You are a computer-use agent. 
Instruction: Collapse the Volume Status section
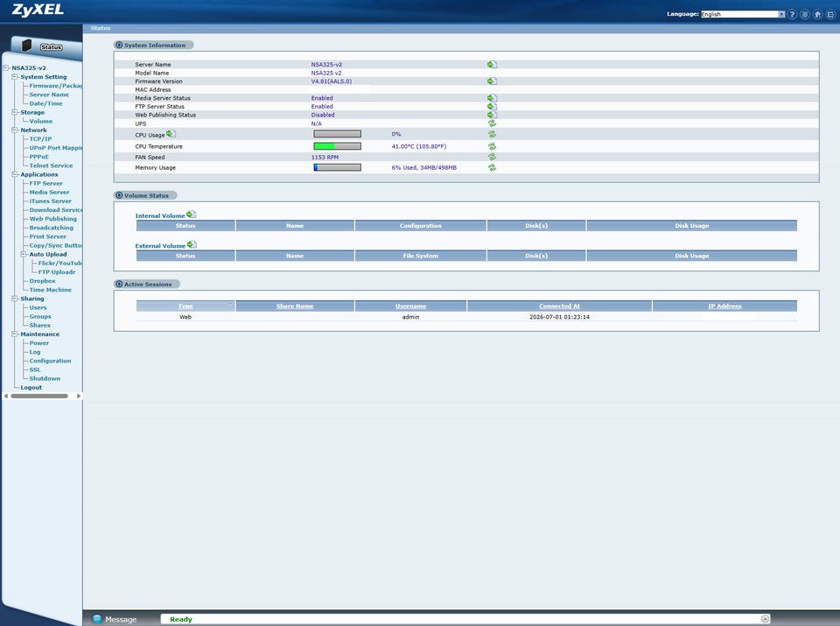point(119,195)
